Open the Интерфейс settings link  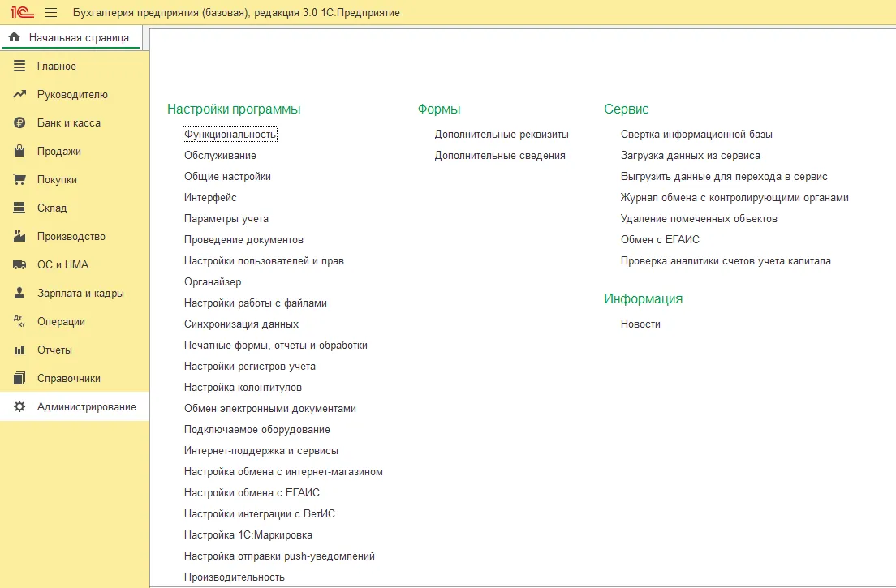tap(210, 198)
